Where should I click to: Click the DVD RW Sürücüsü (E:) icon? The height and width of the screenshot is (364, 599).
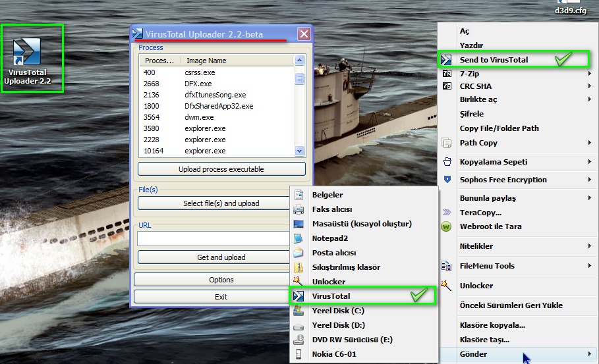299,340
